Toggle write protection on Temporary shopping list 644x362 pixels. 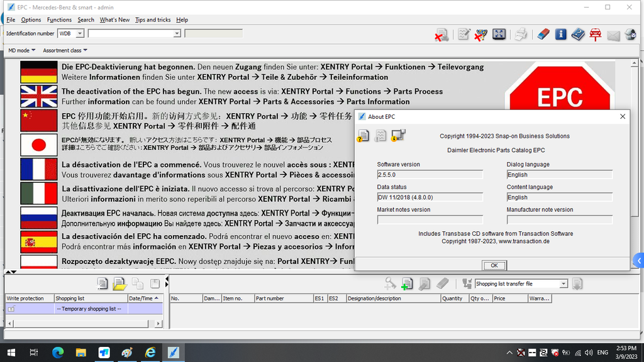(11, 309)
